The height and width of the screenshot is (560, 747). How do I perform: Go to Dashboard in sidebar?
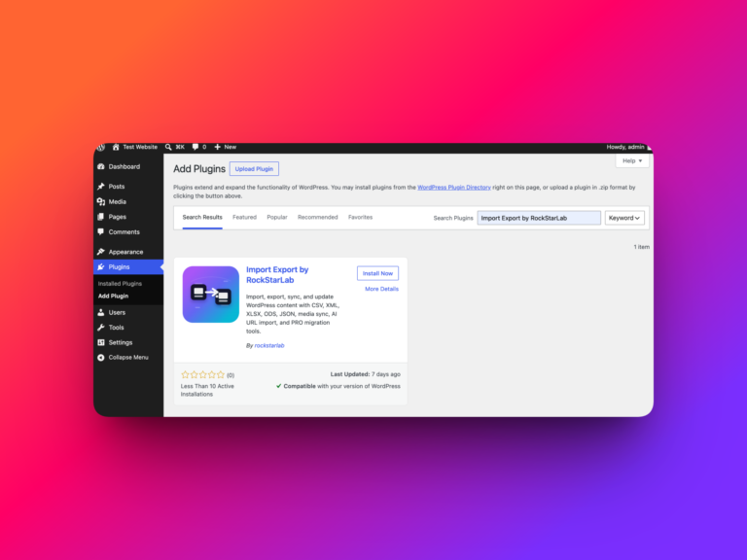click(x=124, y=166)
